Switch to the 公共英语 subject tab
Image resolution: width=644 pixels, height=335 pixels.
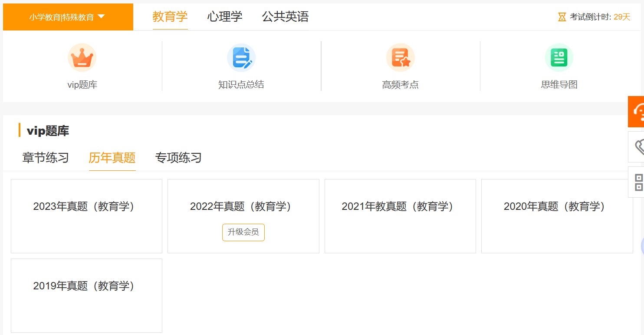(x=285, y=17)
